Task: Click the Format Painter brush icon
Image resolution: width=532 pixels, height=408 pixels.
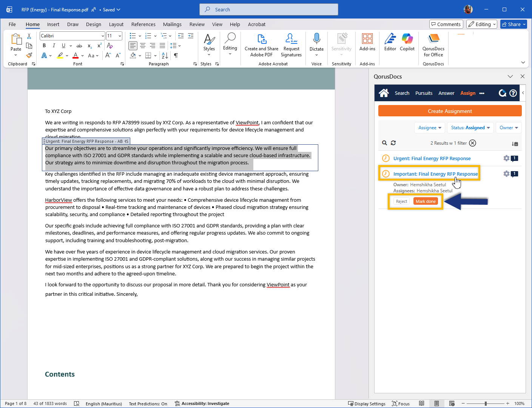Action: click(29, 56)
